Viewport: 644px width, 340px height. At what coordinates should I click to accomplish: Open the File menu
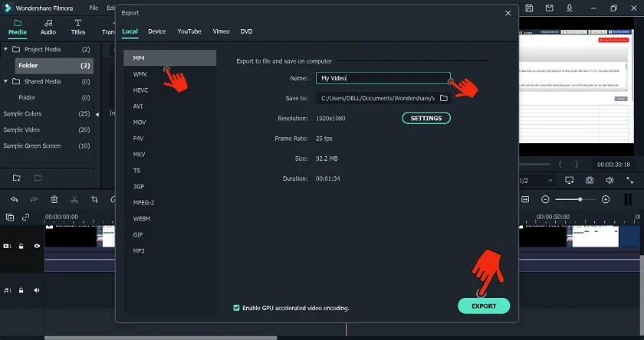tap(94, 8)
